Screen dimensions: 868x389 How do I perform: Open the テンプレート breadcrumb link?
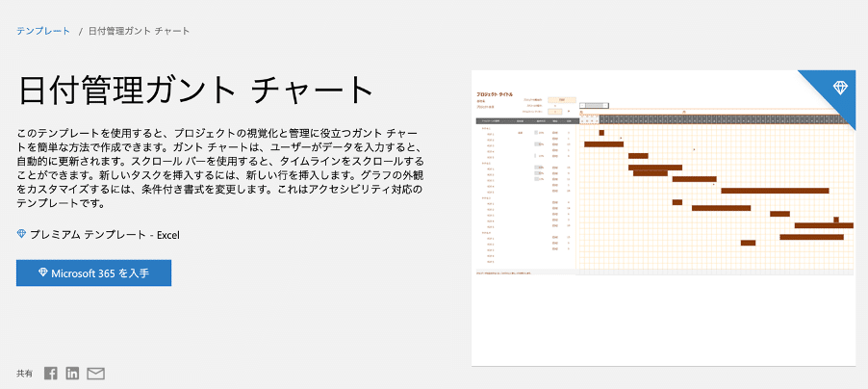(x=43, y=31)
